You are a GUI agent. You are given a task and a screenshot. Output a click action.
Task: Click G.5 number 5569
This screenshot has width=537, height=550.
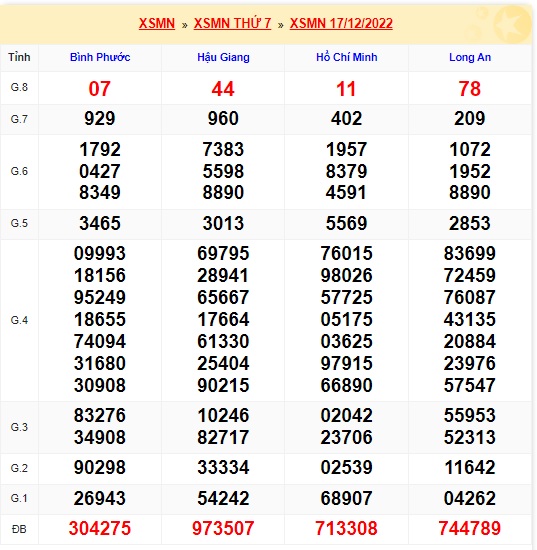pos(347,224)
